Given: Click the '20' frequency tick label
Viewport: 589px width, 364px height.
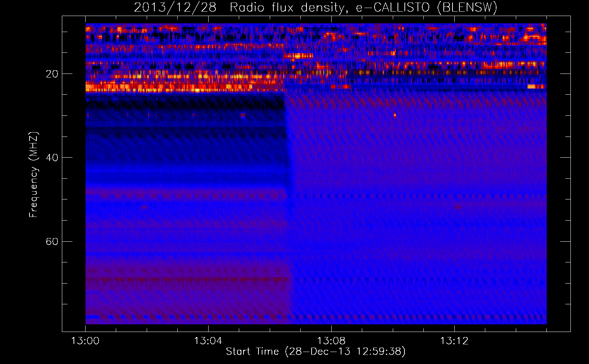Looking at the screenshot, I should pos(52,74).
